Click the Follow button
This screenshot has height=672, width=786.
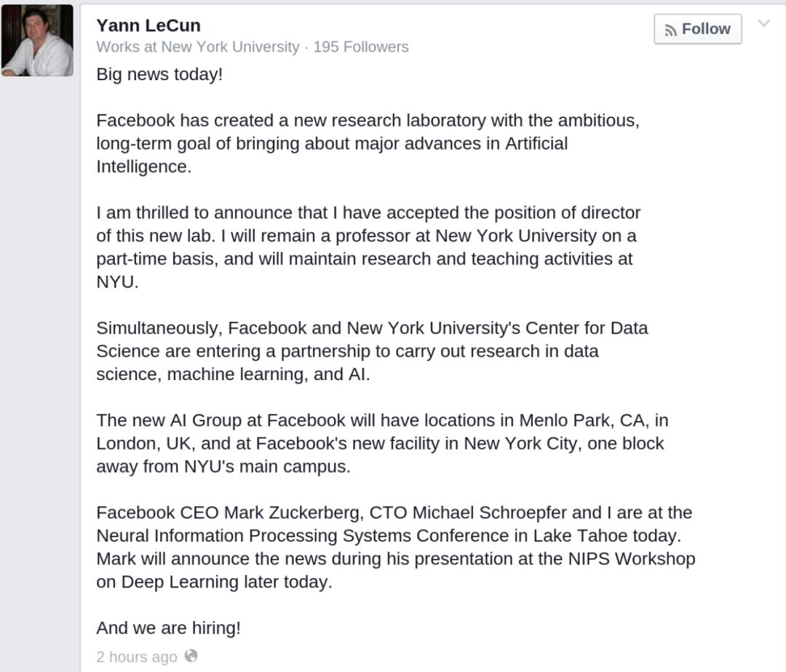pyautogui.click(x=697, y=29)
